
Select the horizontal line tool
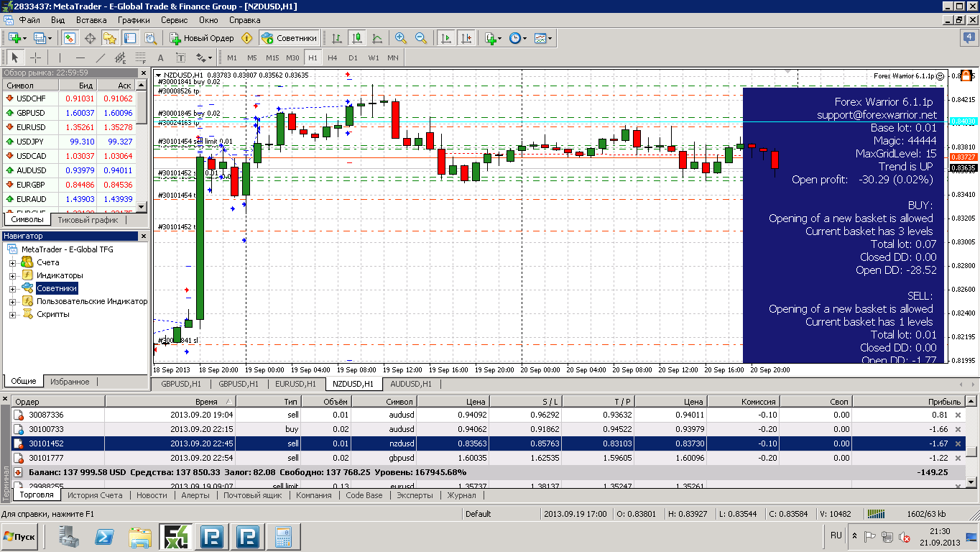coord(80,57)
